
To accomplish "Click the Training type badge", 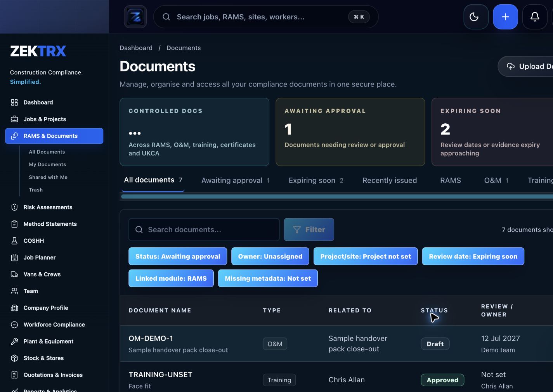I will 279,380.
